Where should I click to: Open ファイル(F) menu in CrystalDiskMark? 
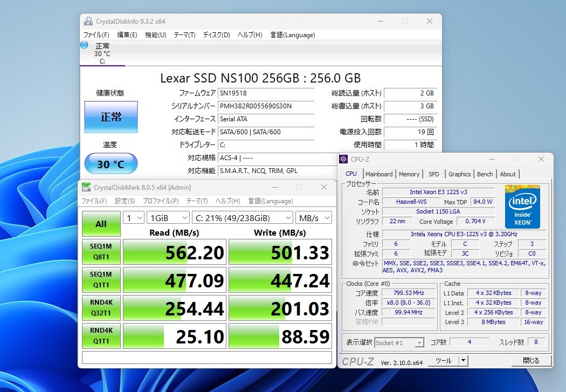coord(94,201)
